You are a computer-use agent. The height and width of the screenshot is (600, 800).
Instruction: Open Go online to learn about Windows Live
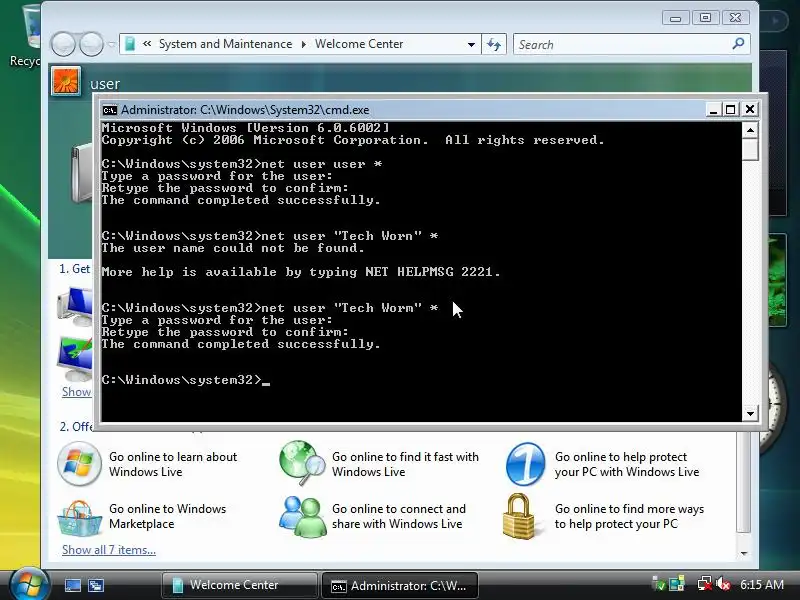click(x=173, y=464)
